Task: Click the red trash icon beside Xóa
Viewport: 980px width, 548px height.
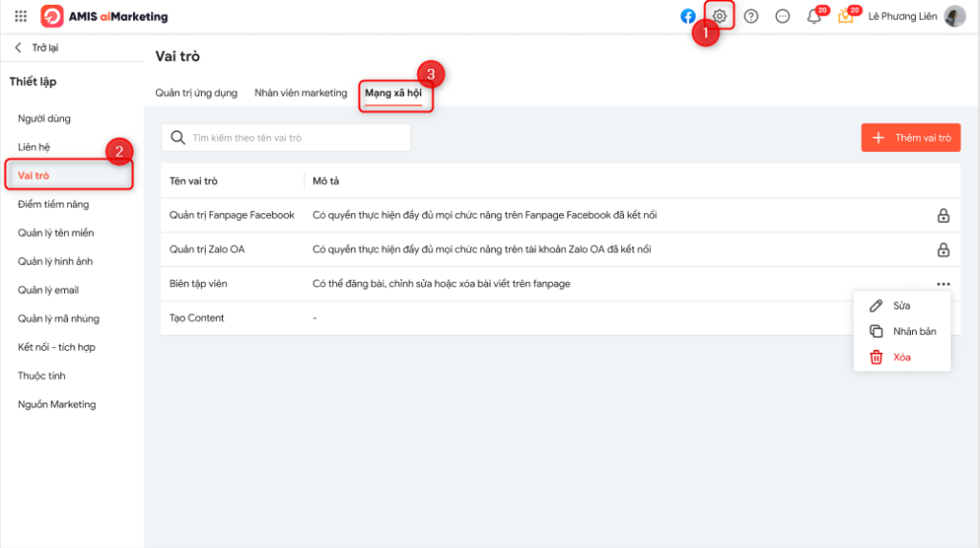Action: [876, 357]
